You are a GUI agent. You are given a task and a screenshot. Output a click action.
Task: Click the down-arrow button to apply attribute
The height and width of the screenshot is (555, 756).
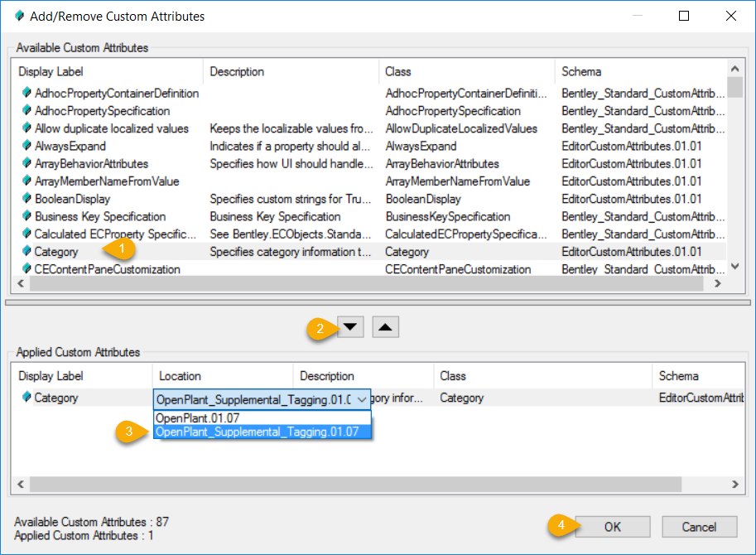(x=349, y=326)
